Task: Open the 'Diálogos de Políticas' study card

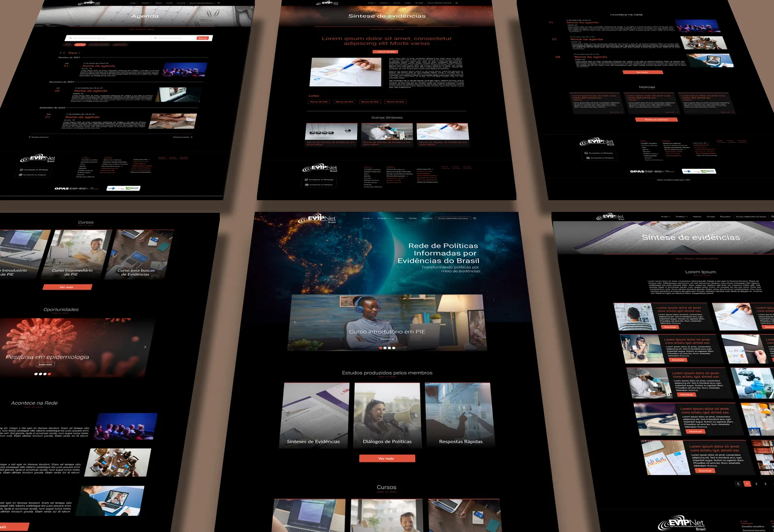Action: tap(387, 415)
